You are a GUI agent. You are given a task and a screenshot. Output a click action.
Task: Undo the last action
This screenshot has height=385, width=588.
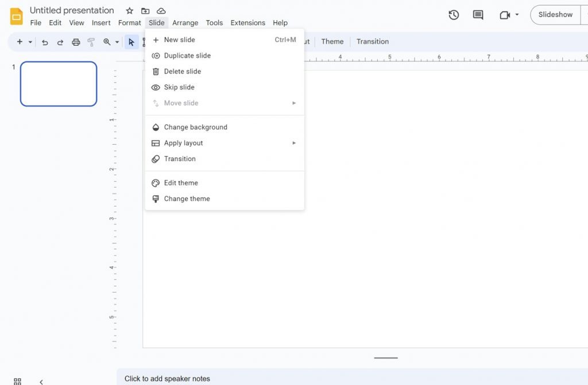pos(45,41)
